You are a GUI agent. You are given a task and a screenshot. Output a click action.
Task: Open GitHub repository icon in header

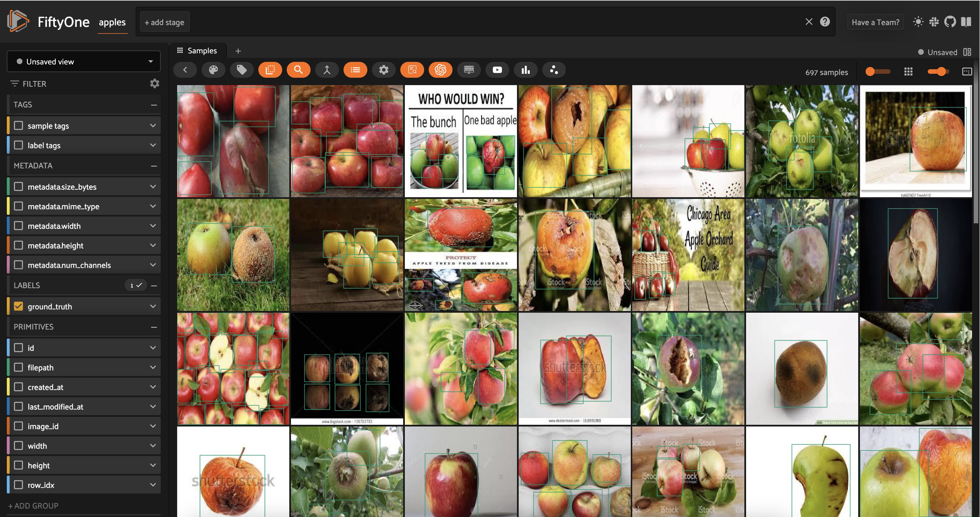(x=950, y=22)
